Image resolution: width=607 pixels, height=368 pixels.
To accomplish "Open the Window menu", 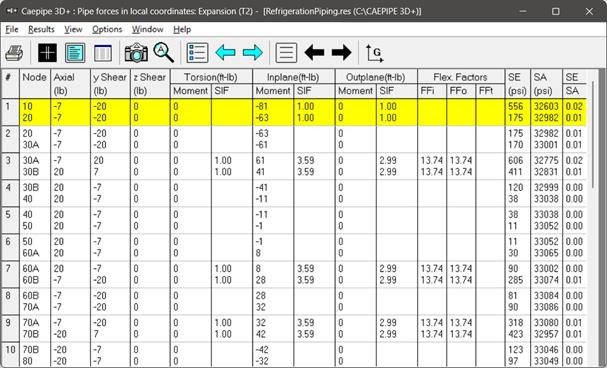I will tap(147, 29).
